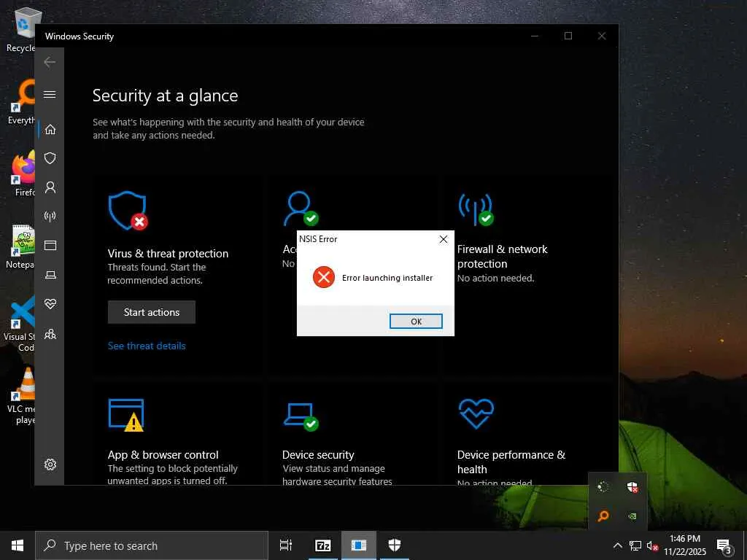The image size is (747, 560).
Task: Close the Windows Security window
Action: [602, 36]
